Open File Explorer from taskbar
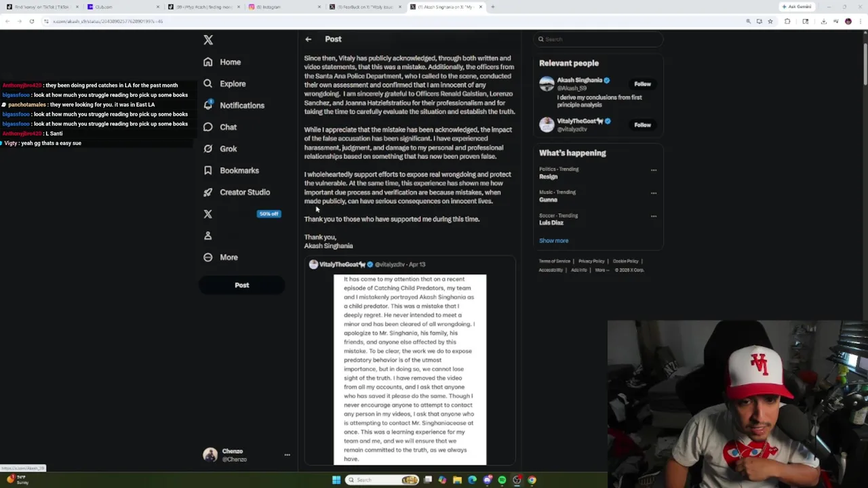Viewport: 868px width, 488px height. tap(458, 480)
